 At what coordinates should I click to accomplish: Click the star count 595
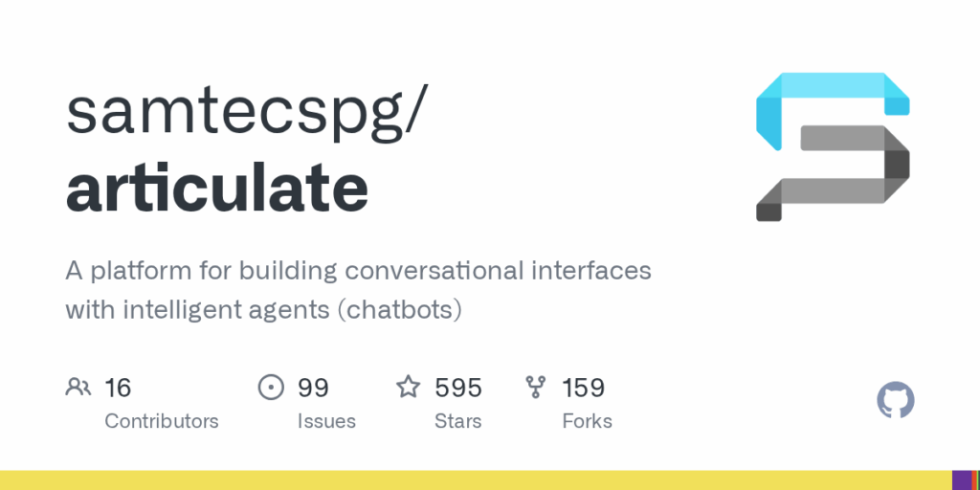click(458, 388)
